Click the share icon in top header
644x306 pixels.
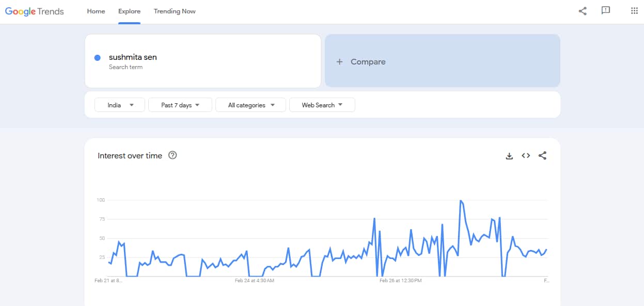(583, 11)
